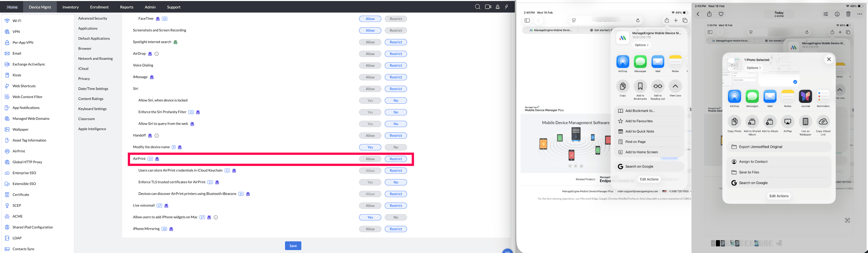Tap Edit Actions in Safari share sheet

click(x=649, y=179)
